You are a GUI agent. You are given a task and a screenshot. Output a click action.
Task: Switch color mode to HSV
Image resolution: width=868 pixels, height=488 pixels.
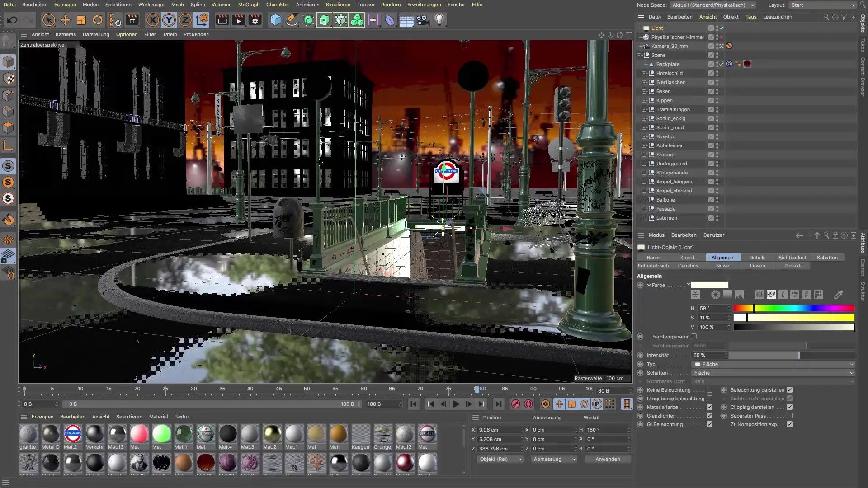tap(771, 295)
